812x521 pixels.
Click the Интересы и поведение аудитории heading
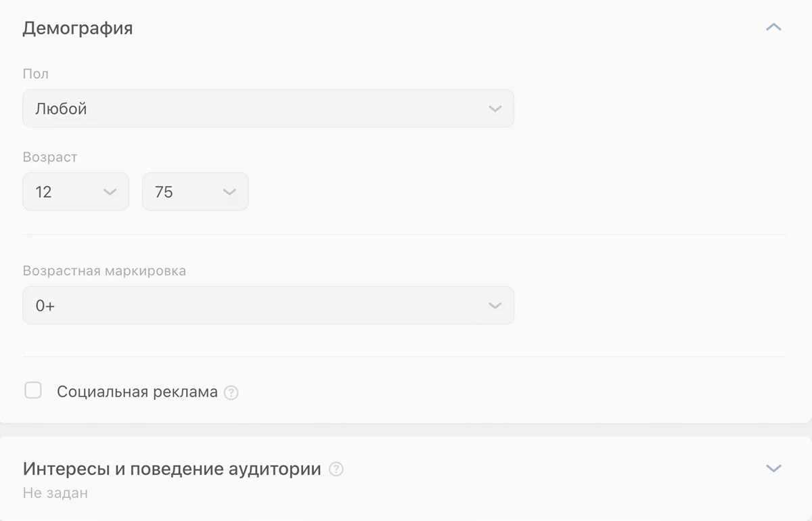click(x=172, y=469)
